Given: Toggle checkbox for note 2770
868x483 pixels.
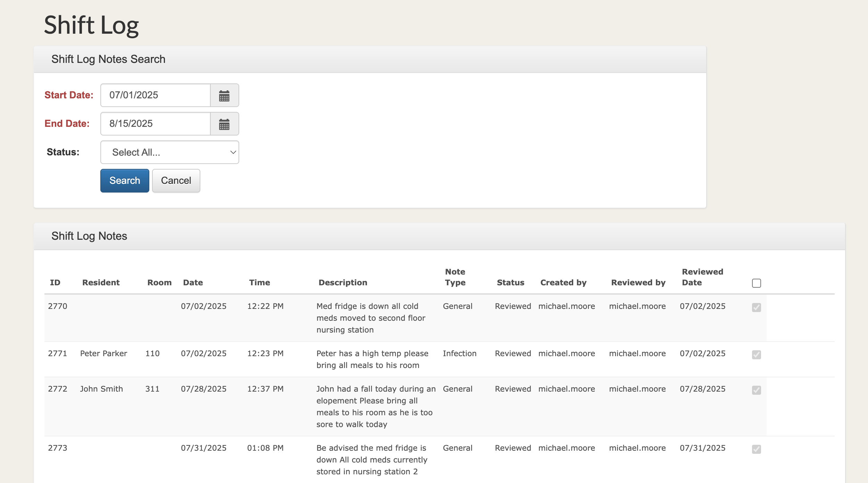Looking at the screenshot, I should pyautogui.click(x=756, y=308).
